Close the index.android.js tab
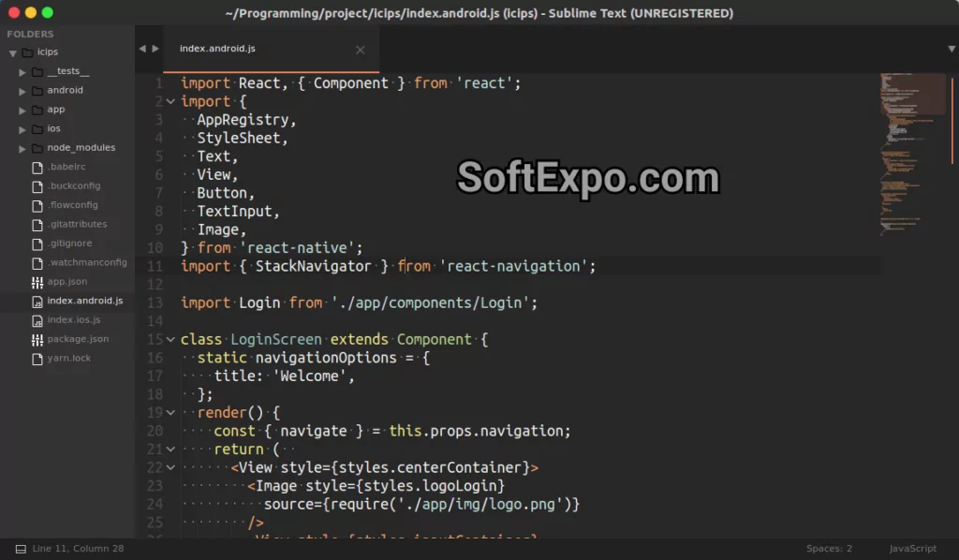The width and height of the screenshot is (959, 560). 360,50
